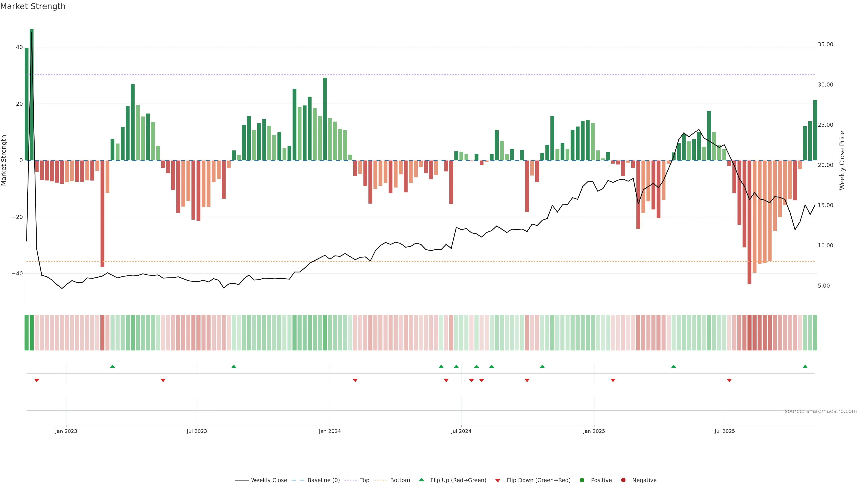
Task: Click Negative red circle legend icon
Action: (623, 480)
